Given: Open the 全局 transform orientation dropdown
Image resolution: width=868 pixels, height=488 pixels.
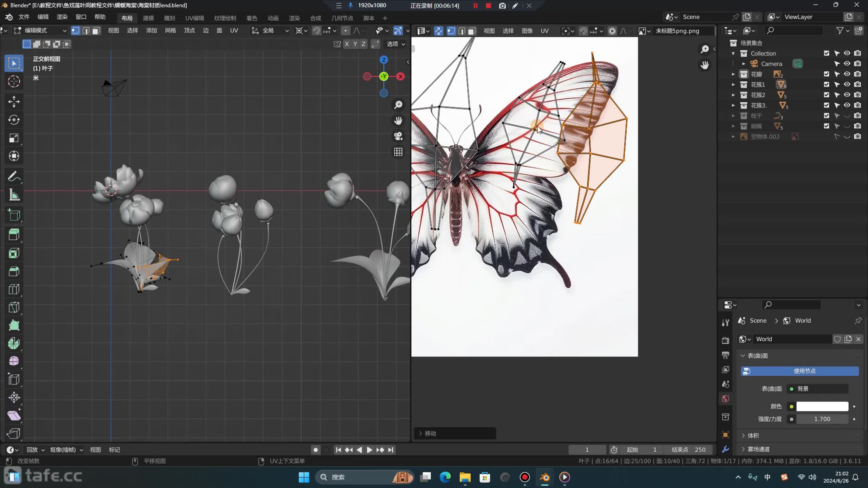Looking at the screenshot, I should click(270, 31).
